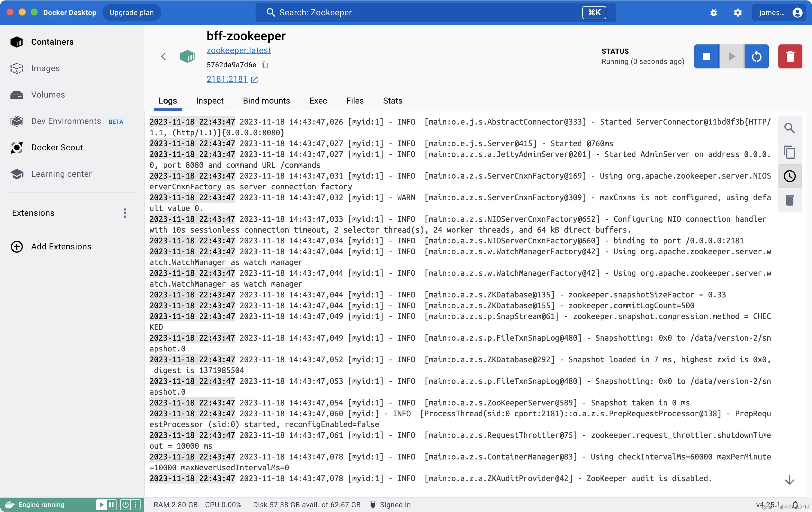Restart the bff-zookeeper container
This screenshot has width=812, height=512.
pyautogui.click(x=756, y=56)
